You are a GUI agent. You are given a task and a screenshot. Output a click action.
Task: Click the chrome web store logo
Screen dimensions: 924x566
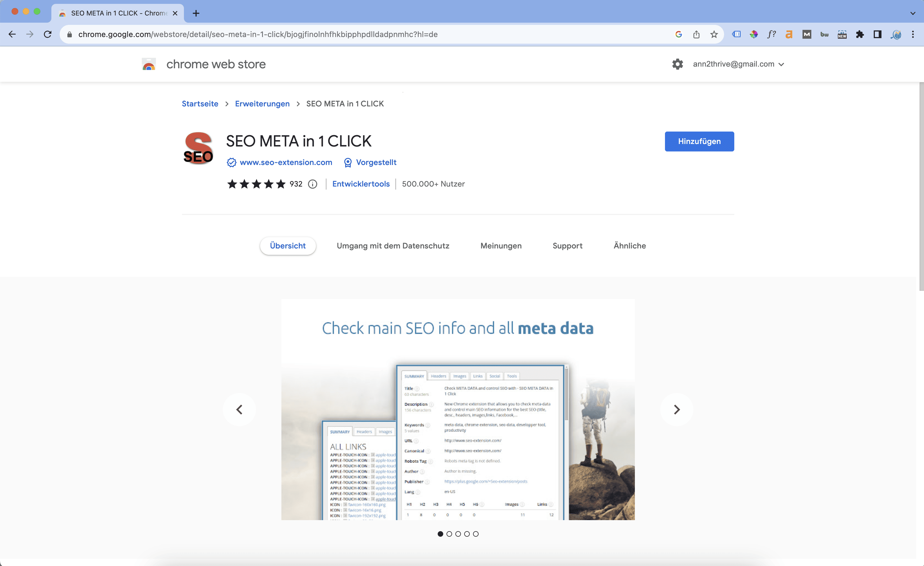tap(149, 64)
